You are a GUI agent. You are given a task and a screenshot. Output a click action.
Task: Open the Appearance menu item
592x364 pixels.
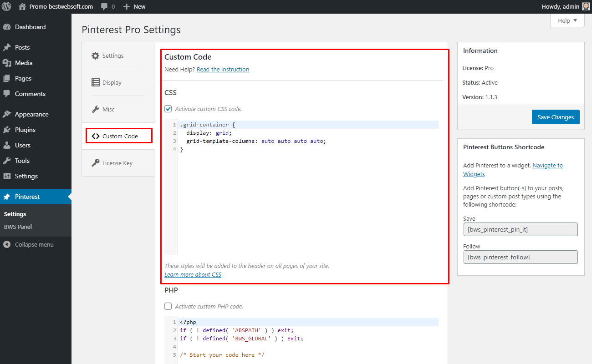[36, 114]
